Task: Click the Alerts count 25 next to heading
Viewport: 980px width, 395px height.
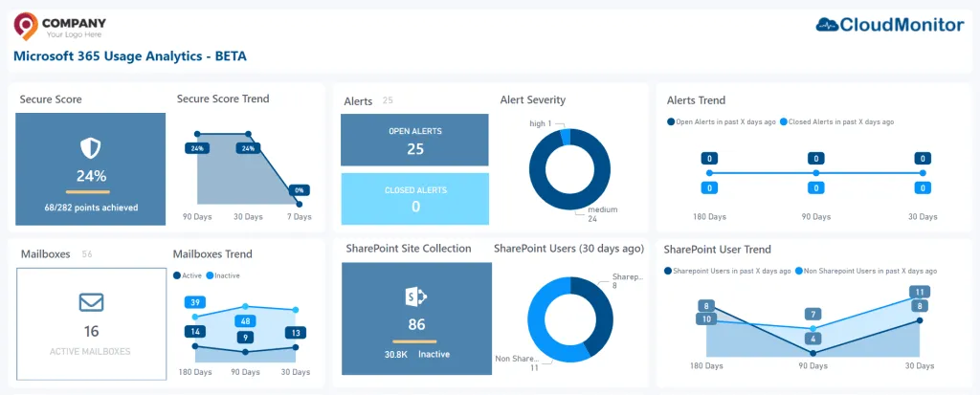Action: (x=388, y=100)
